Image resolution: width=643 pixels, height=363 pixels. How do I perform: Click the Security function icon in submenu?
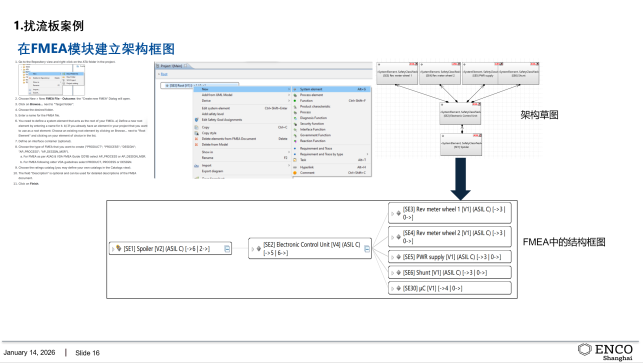point(295,123)
